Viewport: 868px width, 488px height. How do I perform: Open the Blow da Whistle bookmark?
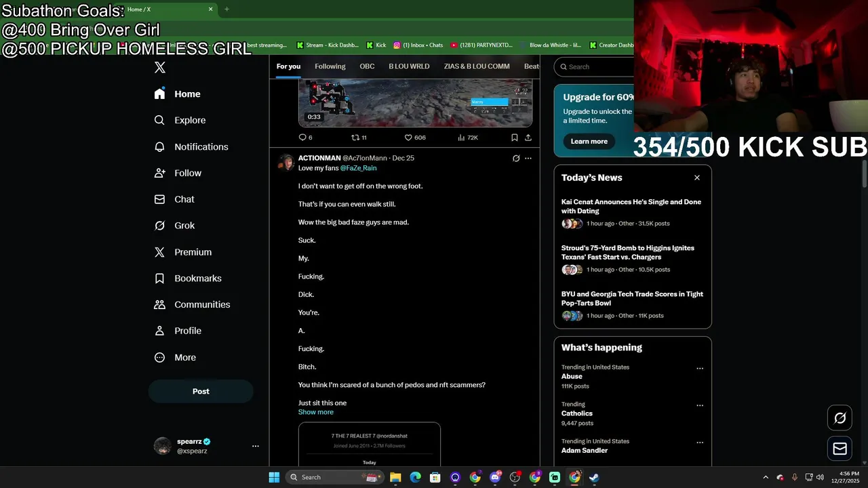tap(550, 45)
